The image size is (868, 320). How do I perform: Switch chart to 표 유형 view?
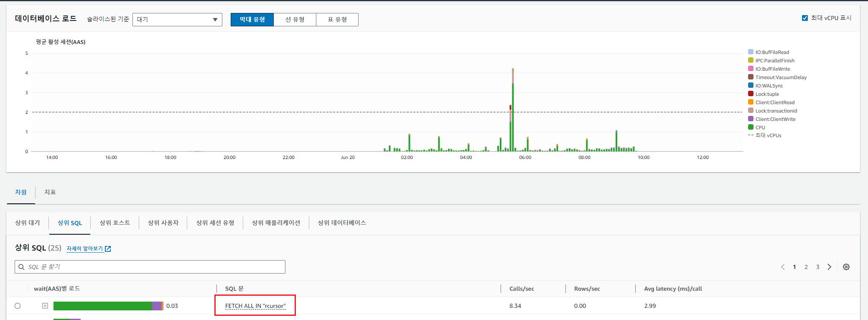pos(337,20)
